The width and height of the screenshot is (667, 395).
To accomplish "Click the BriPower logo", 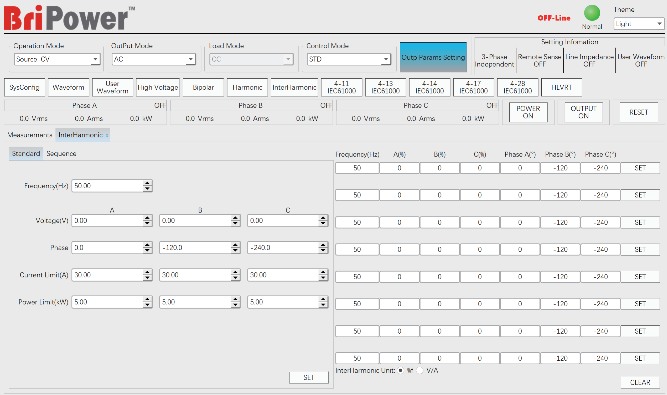I will pyautogui.click(x=69, y=18).
